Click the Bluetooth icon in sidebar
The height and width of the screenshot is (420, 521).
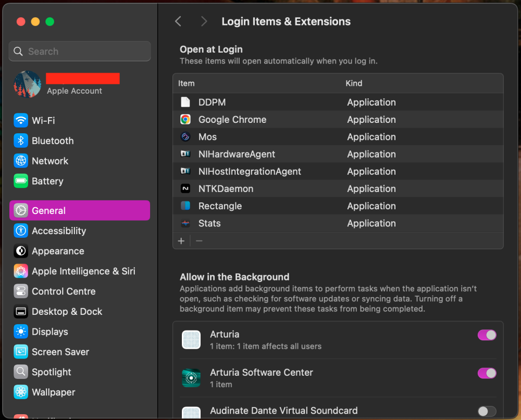[21, 141]
